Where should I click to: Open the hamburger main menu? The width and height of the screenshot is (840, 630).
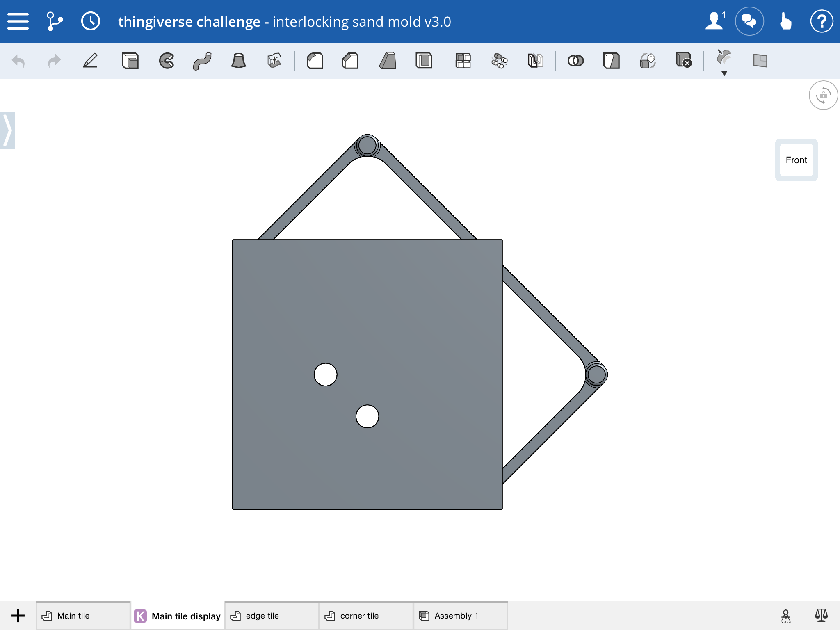(x=18, y=21)
